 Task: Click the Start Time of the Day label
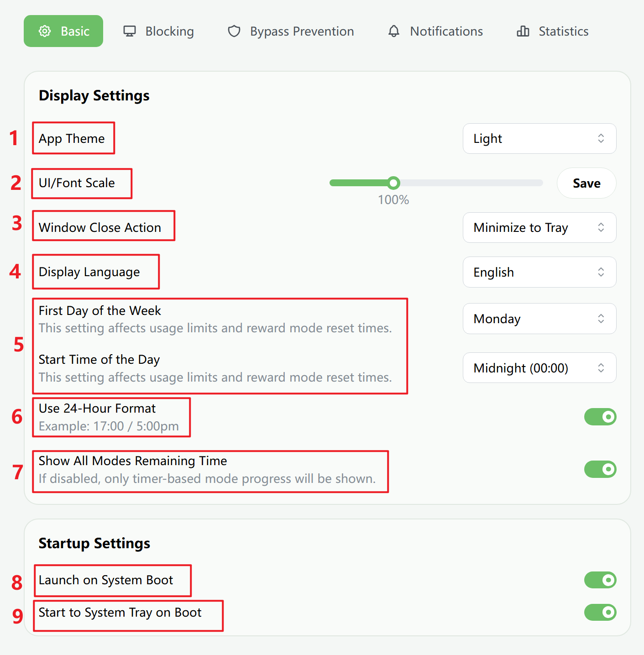click(99, 360)
